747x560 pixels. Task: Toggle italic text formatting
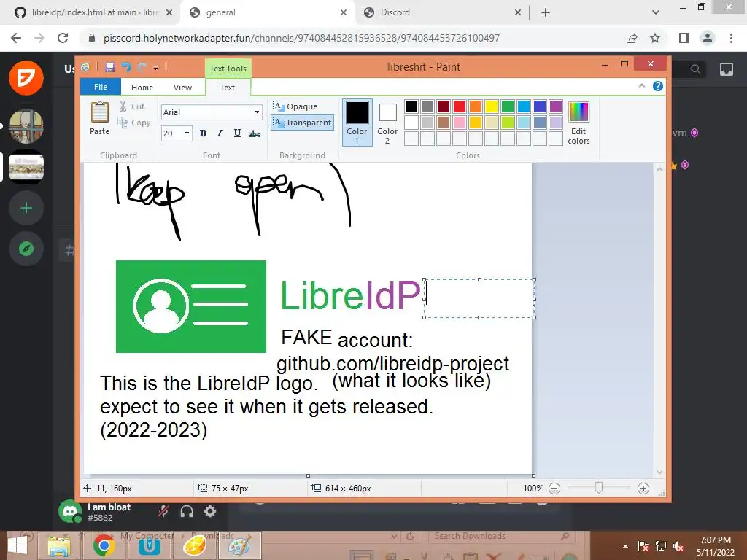(220, 133)
